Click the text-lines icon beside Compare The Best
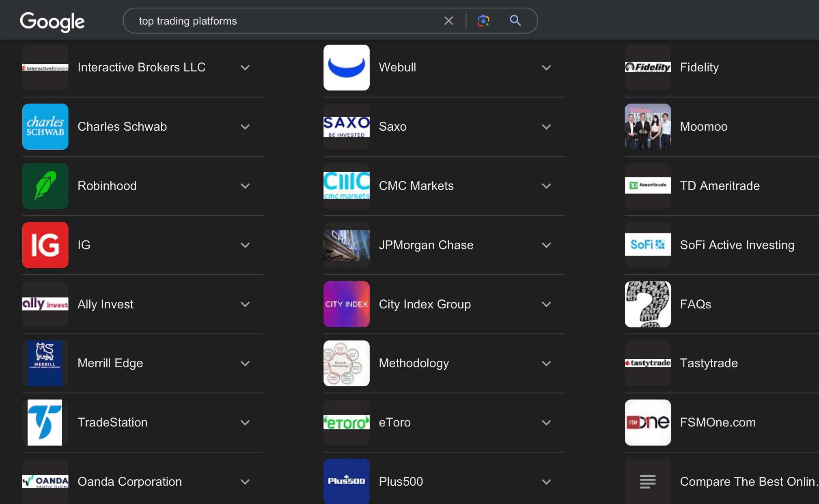Screen dimensions: 819x504 [648, 482]
